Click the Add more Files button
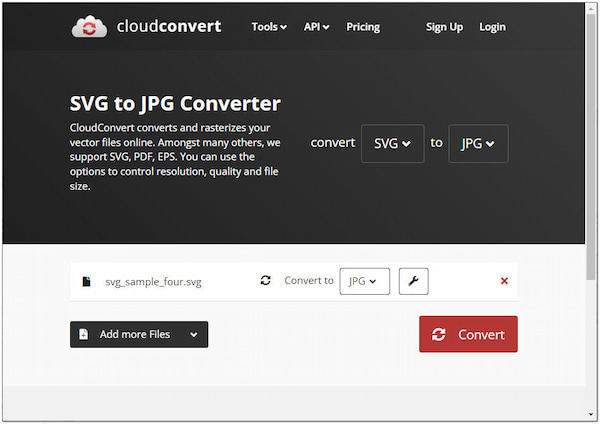The width and height of the screenshot is (600, 424). (x=139, y=334)
